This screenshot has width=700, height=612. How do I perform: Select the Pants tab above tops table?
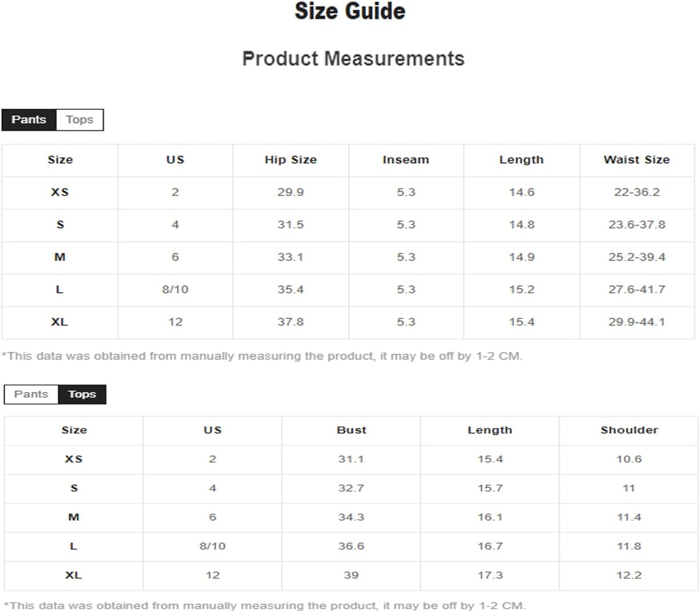(x=31, y=394)
